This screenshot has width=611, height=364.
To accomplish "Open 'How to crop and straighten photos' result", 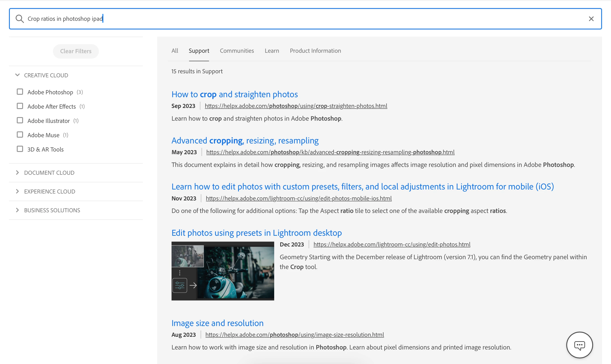I will 234,95.
